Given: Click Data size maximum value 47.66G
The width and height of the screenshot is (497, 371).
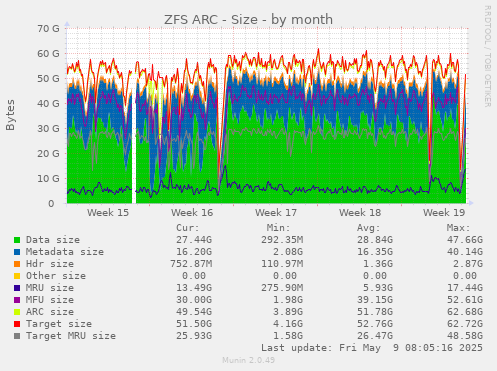Looking at the screenshot, I should 465,240.
